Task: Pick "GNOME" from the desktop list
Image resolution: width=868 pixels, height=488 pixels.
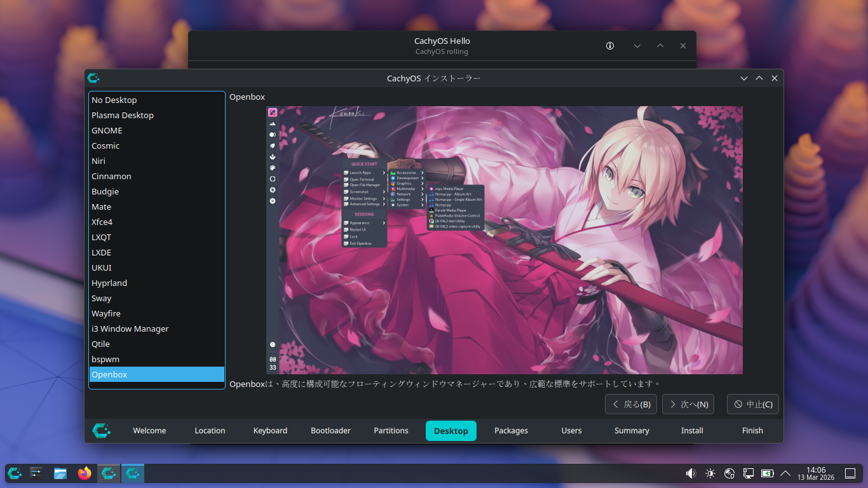Action: [157, 130]
